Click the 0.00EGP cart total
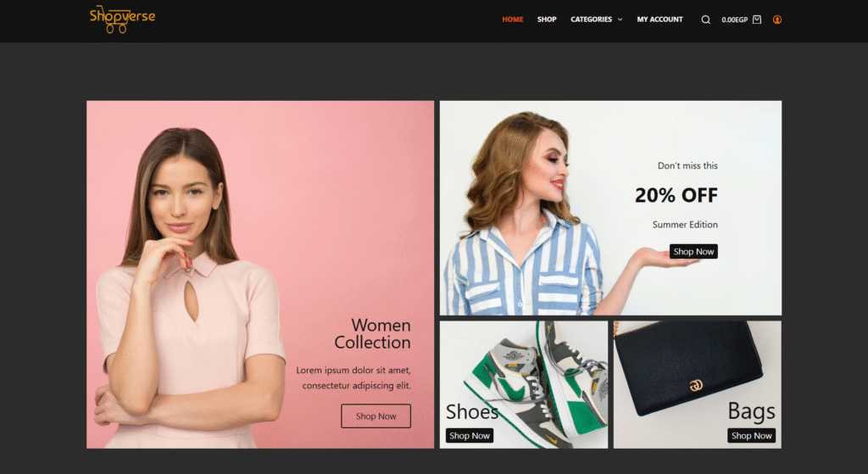Image resolution: width=868 pixels, height=474 pixels. (x=735, y=20)
